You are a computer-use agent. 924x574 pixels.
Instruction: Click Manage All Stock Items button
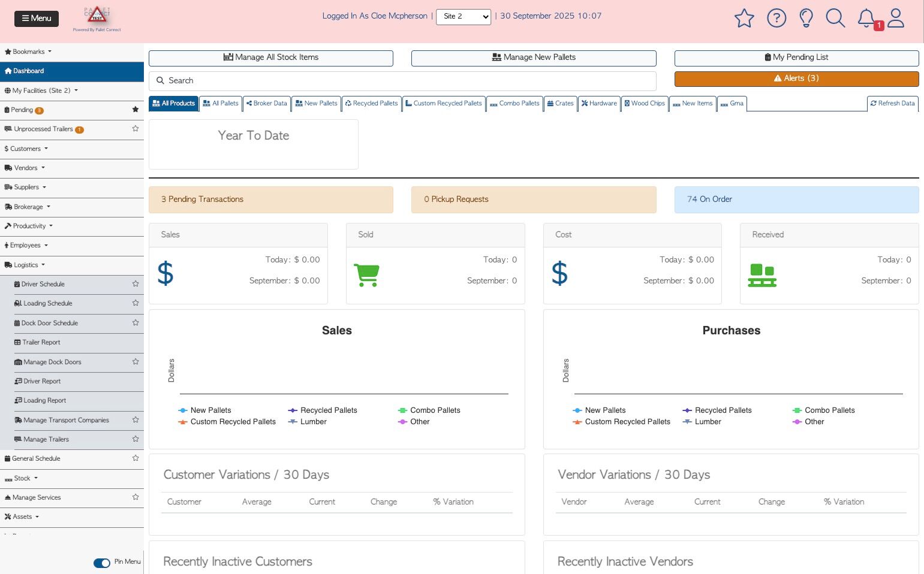[x=271, y=58]
